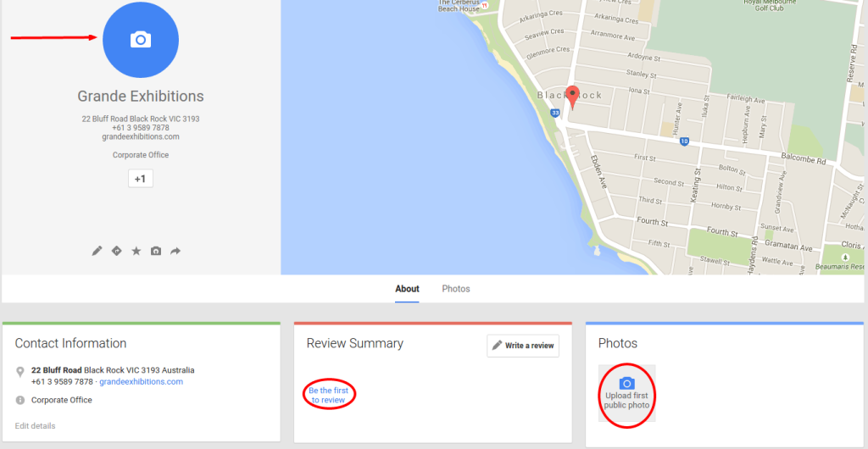Click the share arrow icon

[175, 251]
